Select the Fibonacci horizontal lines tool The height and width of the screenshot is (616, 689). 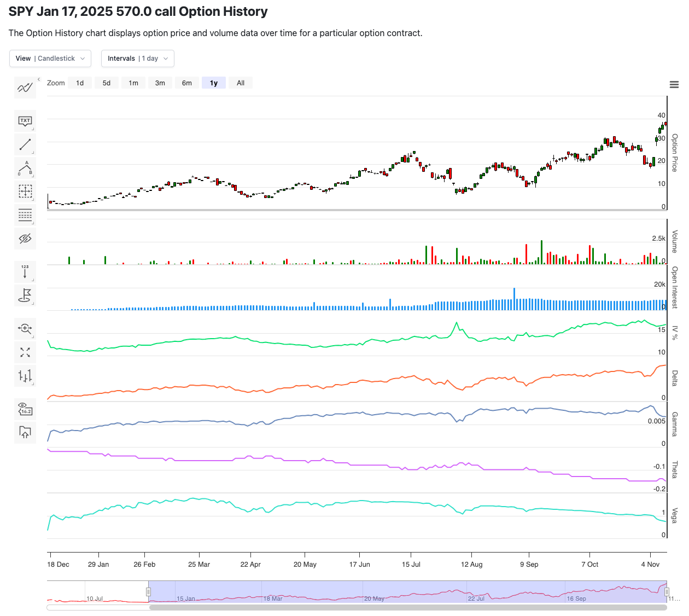[x=25, y=215]
